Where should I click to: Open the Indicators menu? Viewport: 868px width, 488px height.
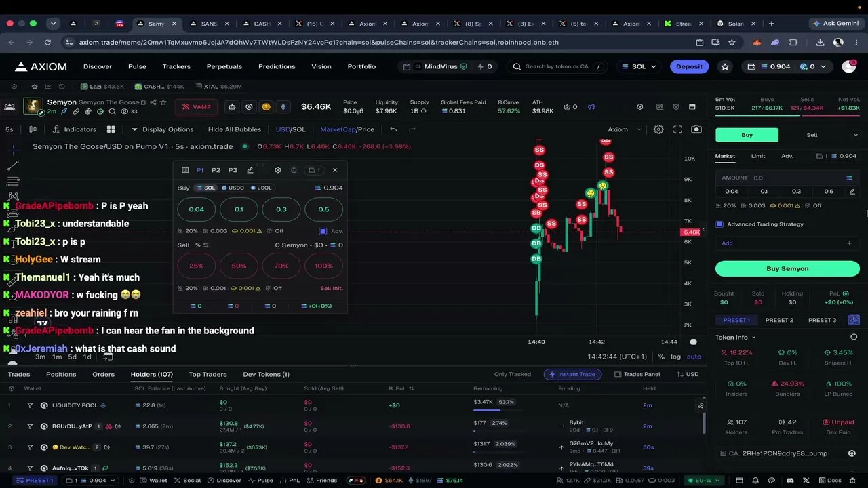point(75,129)
